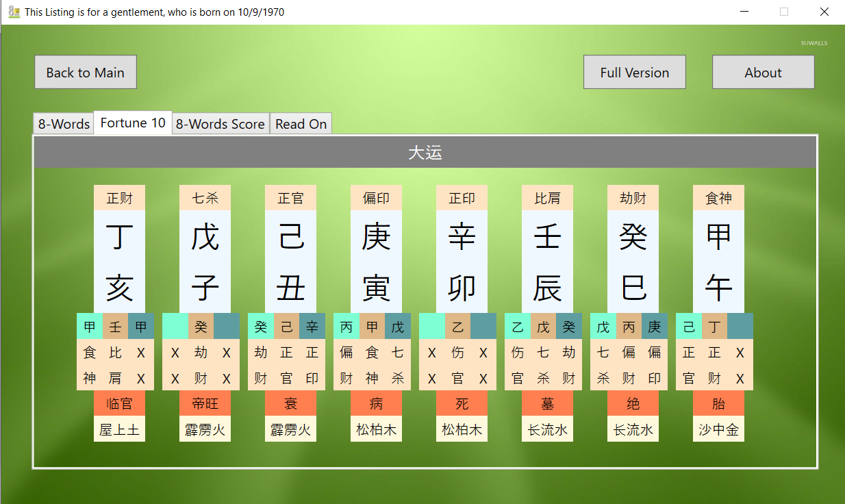Click the Back to Main button
This screenshot has height=504, width=845.
(x=86, y=72)
